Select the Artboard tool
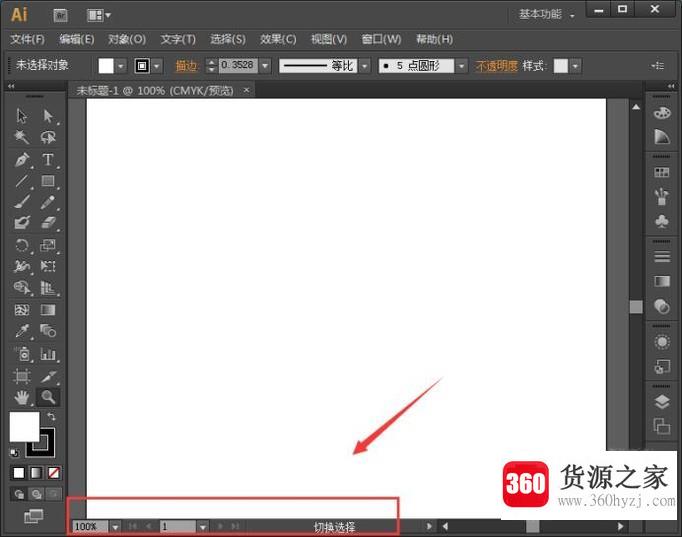Image resolution: width=682 pixels, height=537 pixels. [22, 376]
